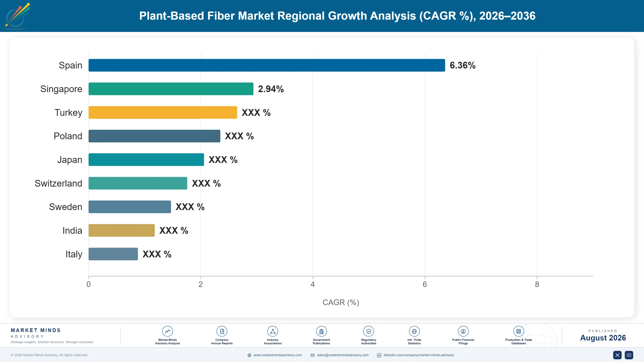This screenshot has width=644, height=362.
Task: Click the MARKET MINDS ADVISORY footer wordmark
Action: [x=36, y=333]
